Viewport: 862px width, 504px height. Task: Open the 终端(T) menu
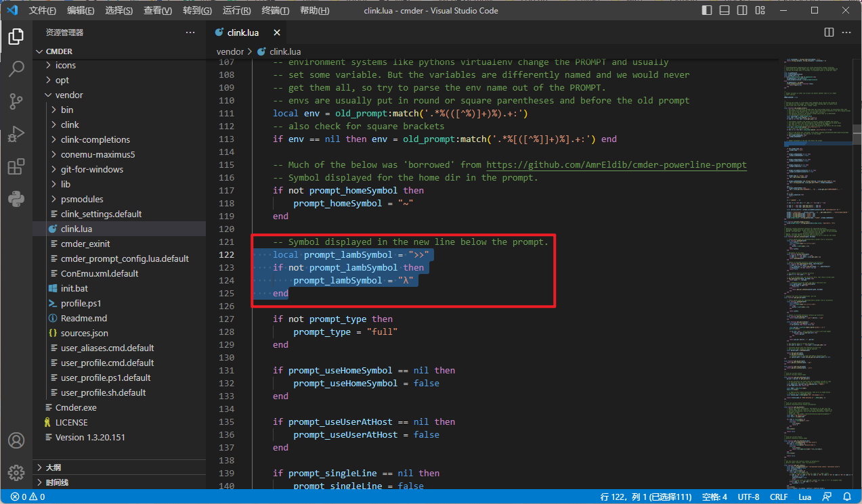(275, 11)
